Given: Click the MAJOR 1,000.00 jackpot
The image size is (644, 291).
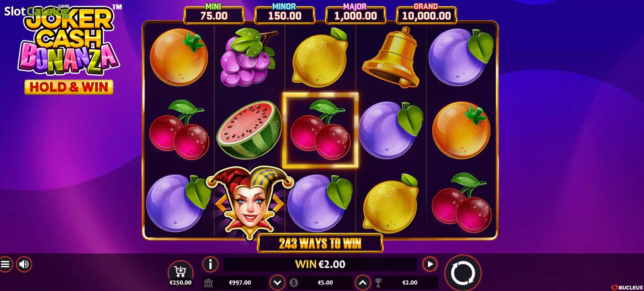Looking at the screenshot, I should click(x=355, y=14).
